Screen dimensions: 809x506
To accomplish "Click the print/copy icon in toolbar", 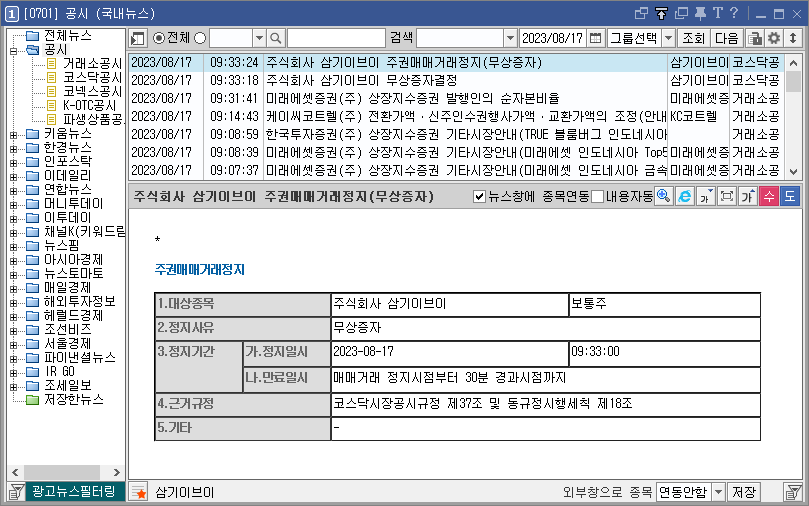I will click(x=755, y=38).
